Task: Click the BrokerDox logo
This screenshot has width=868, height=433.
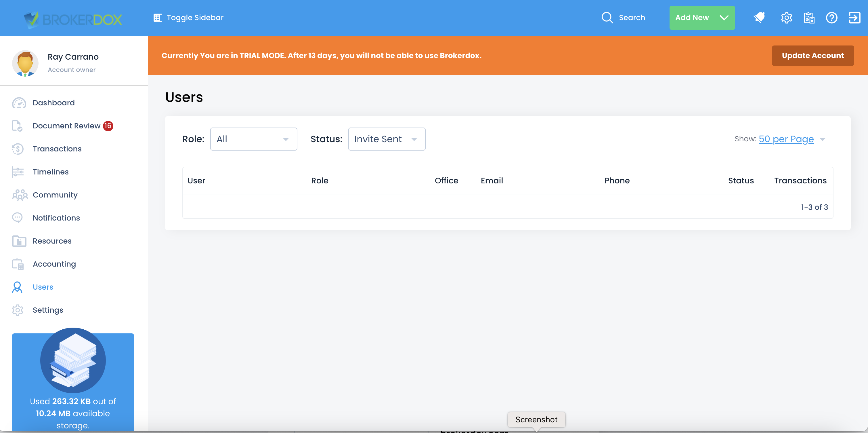Action: click(73, 19)
